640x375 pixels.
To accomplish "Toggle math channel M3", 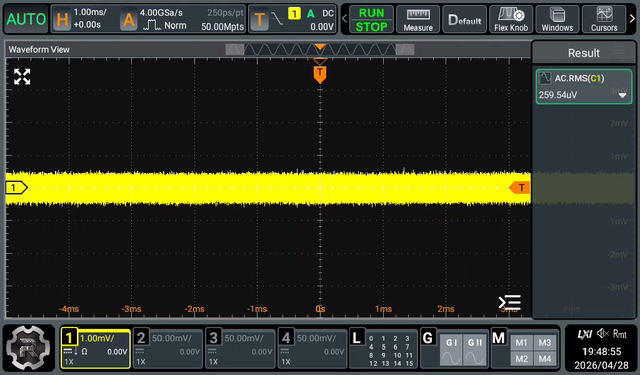I will [x=544, y=342].
